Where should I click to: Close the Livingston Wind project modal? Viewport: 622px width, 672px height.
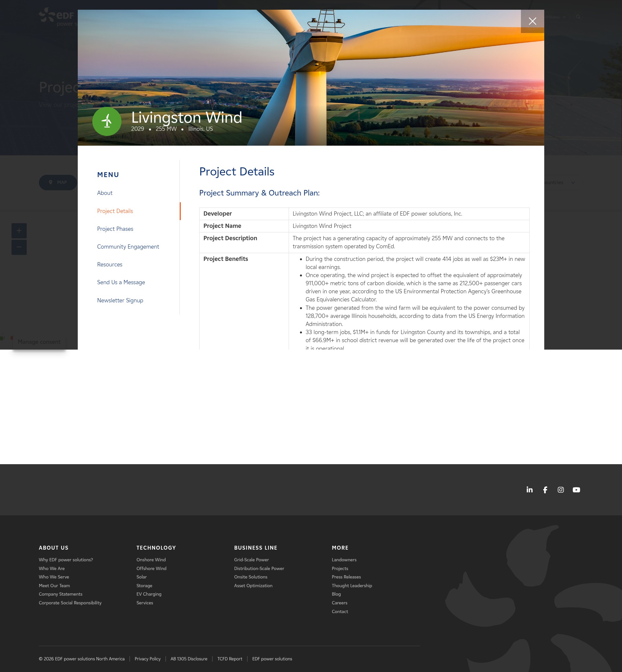point(532,21)
